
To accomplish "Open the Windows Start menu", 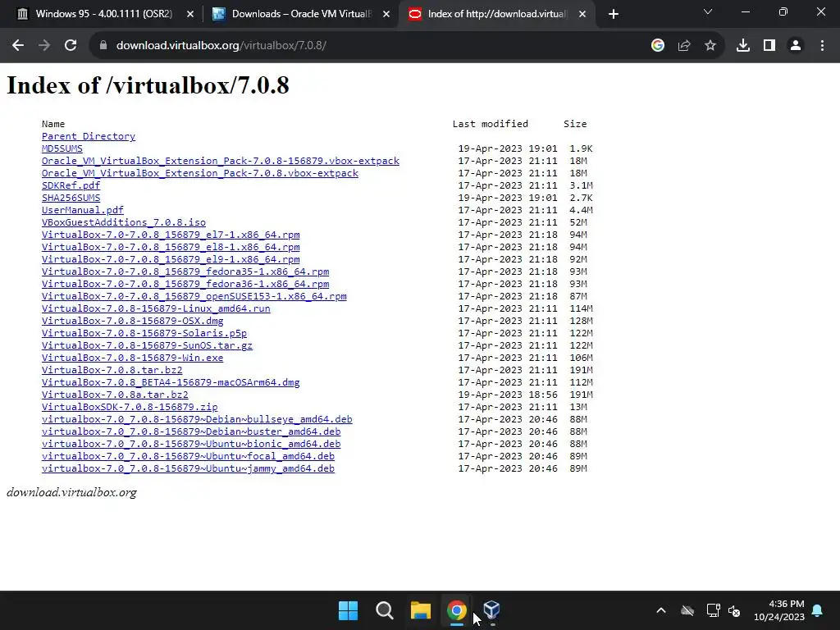I will point(348,610).
